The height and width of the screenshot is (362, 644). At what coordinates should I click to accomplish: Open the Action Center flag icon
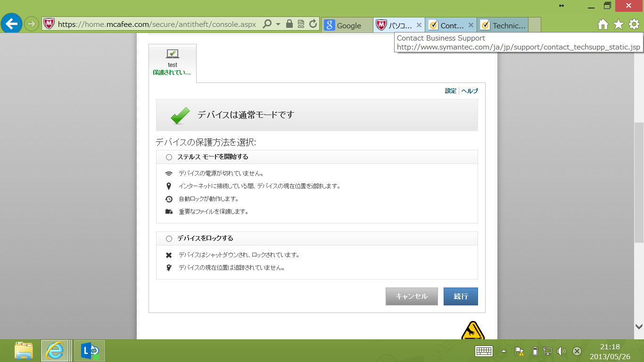tap(520, 351)
